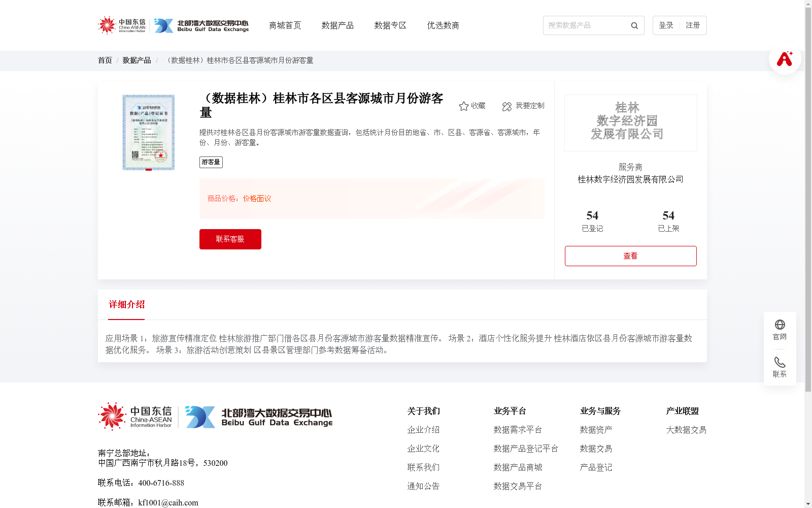The width and height of the screenshot is (812, 508).
Task: Open the 数据产品 nav item
Action: (337, 25)
